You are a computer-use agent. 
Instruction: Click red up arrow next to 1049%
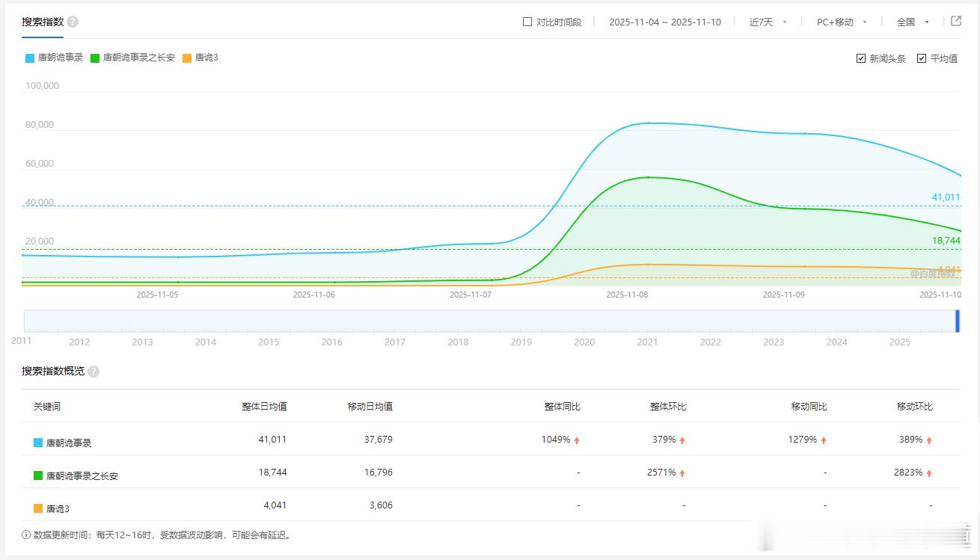[577, 440]
